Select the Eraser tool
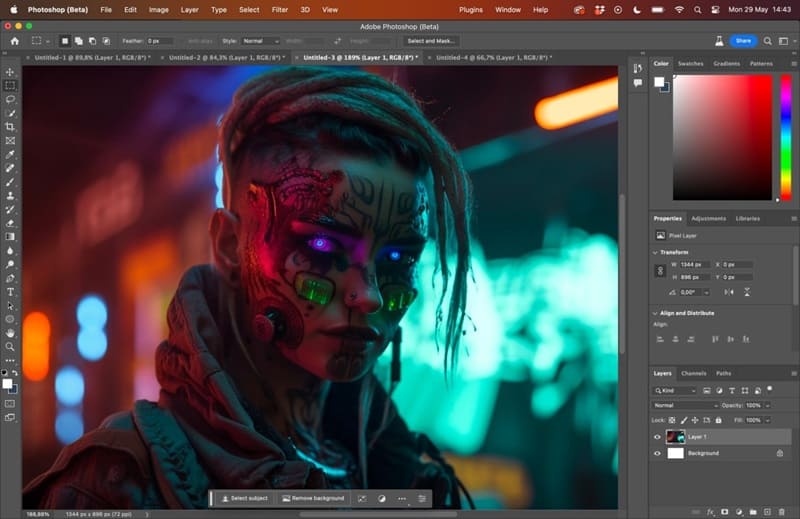Viewport: 800px width, 519px height. [x=10, y=223]
